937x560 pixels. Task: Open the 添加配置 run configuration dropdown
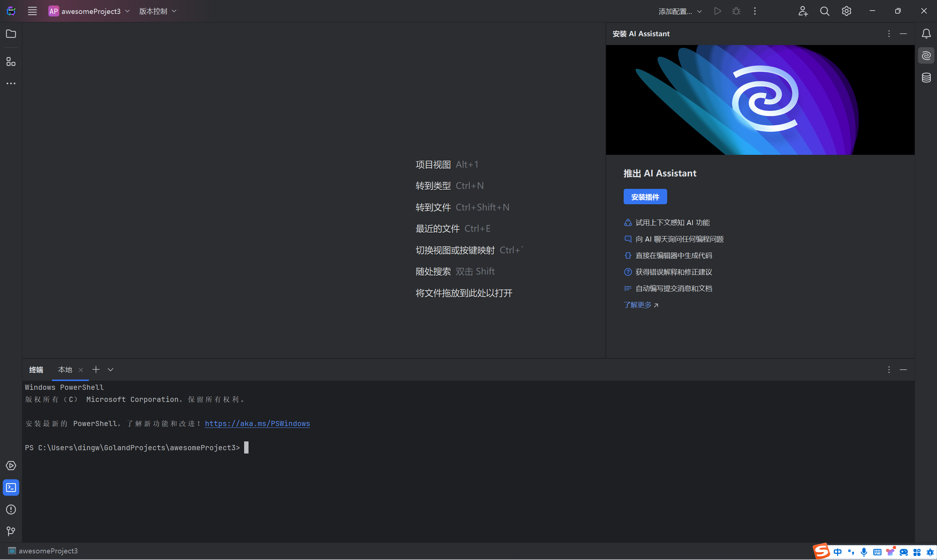click(x=680, y=11)
